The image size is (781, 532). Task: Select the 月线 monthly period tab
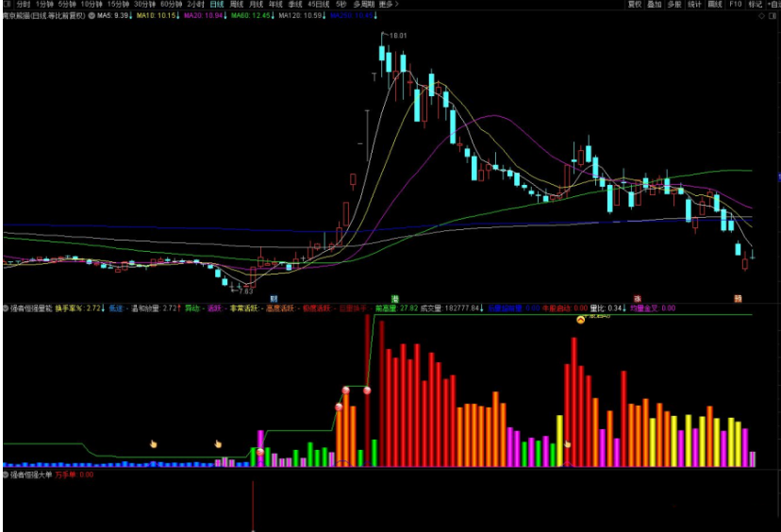coord(256,4)
